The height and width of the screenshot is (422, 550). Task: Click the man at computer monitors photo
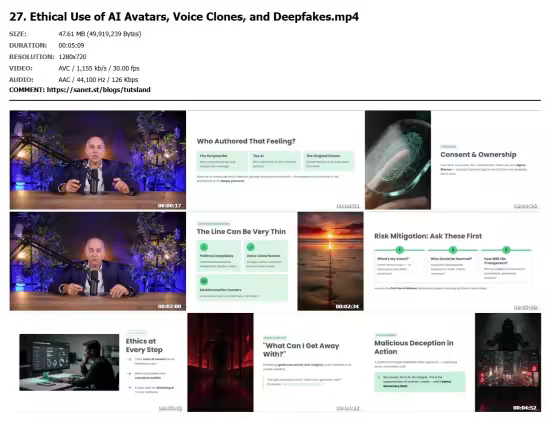click(69, 362)
